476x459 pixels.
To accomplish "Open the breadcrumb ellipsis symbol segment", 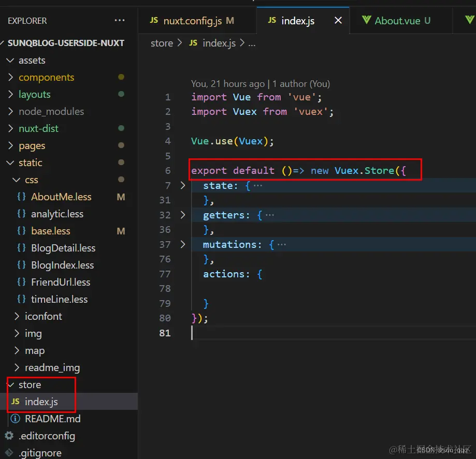I will 252,43.
